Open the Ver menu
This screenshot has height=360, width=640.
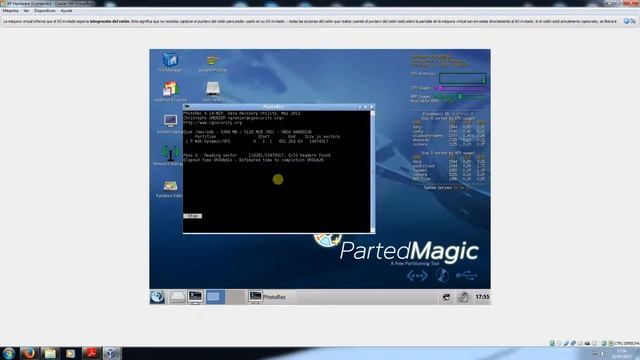(26, 11)
